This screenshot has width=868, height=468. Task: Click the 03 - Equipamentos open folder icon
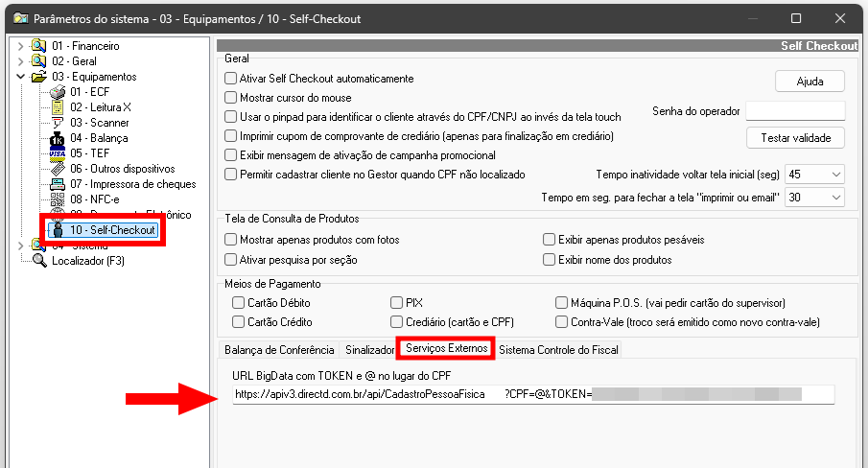pyautogui.click(x=38, y=77)
